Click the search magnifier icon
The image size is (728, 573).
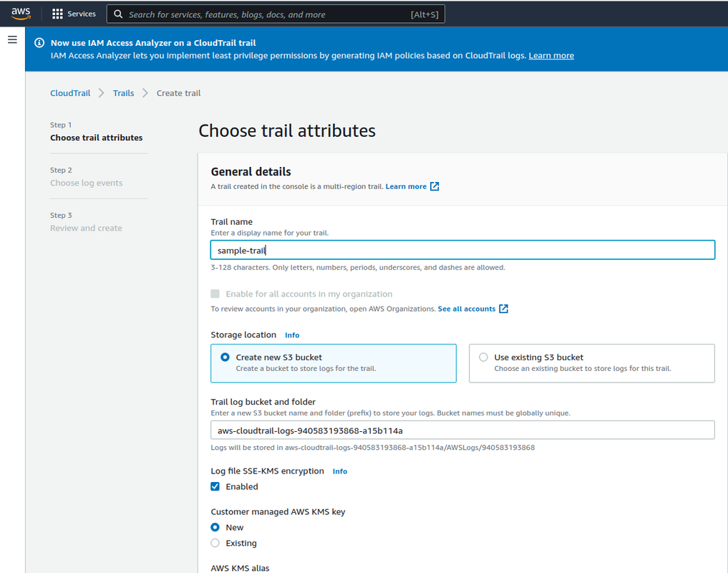118,14
